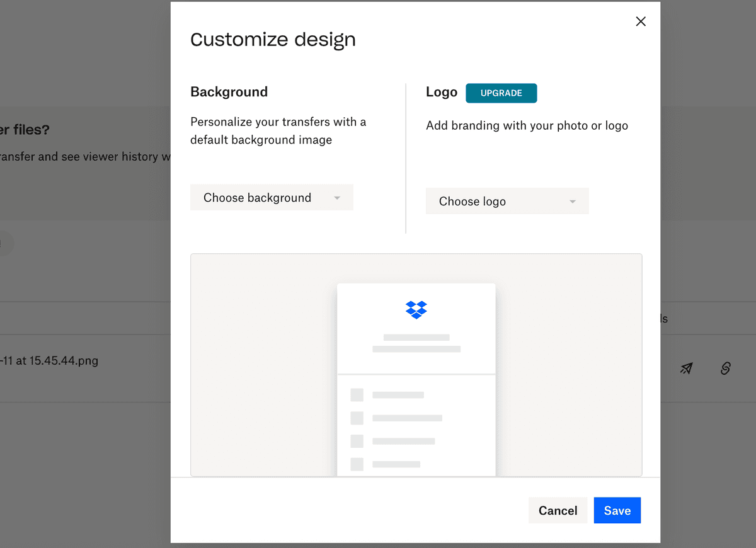Click the Customize design dialog title
The width and height of the screenshot is (756, 548).
pos(273,39)
